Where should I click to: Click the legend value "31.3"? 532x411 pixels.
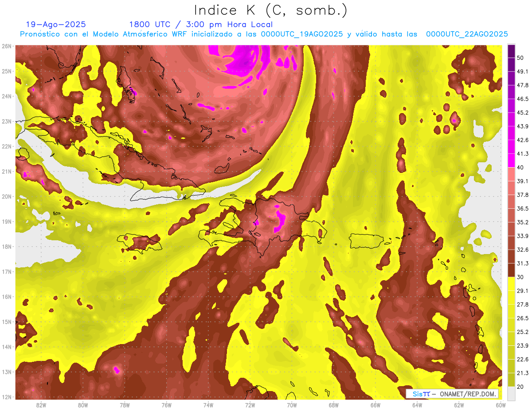pyautogui.click(x=522, y=263)
